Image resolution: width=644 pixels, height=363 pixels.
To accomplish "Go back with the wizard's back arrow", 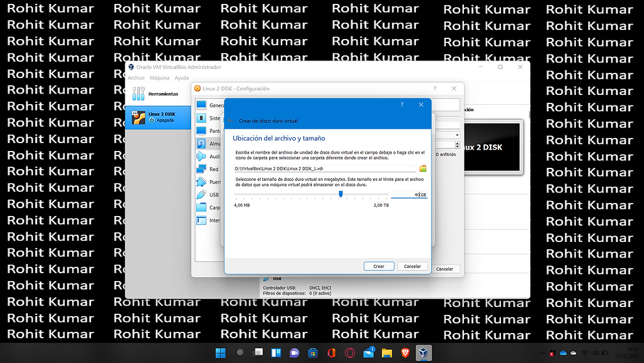I will (x=231, y=121).
